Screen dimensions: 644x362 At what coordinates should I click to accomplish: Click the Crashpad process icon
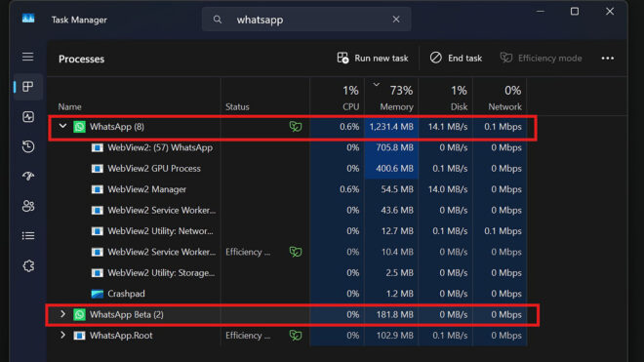click(x=98, y=294)
